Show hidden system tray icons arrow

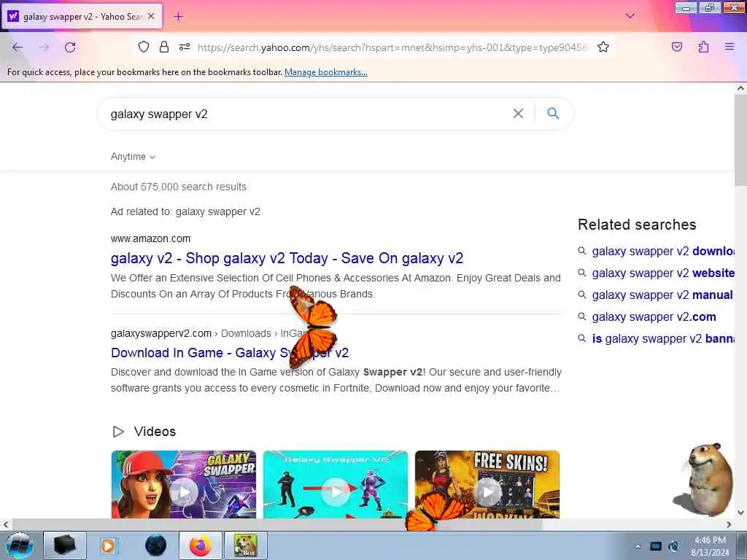638,546
